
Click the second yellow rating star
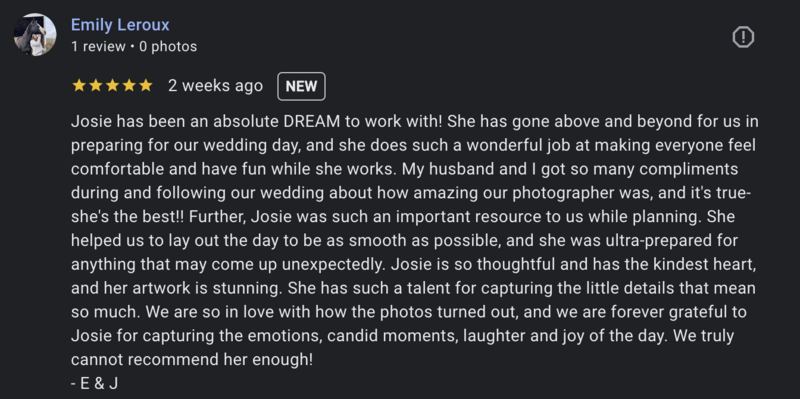(96, 85)
